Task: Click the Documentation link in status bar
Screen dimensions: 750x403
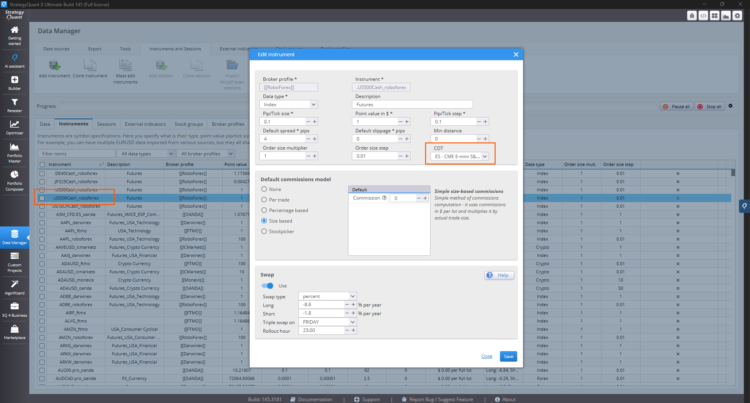Action: (311, 399)
